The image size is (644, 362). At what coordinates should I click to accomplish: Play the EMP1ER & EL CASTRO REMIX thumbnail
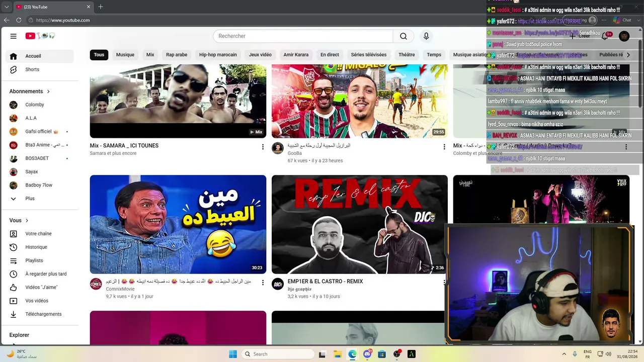pyautogui.click(x=360, y=224)
